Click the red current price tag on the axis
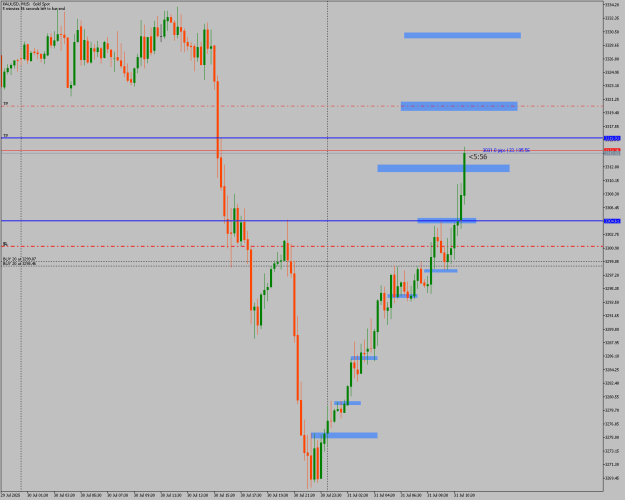The height and width of the screenshot is (500, 625). coord(612,150)
